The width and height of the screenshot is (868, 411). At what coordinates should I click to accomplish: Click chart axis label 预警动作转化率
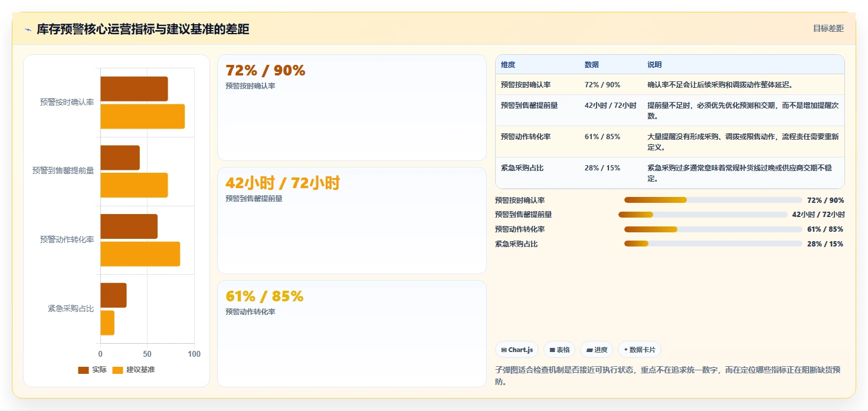click(67, 239)
